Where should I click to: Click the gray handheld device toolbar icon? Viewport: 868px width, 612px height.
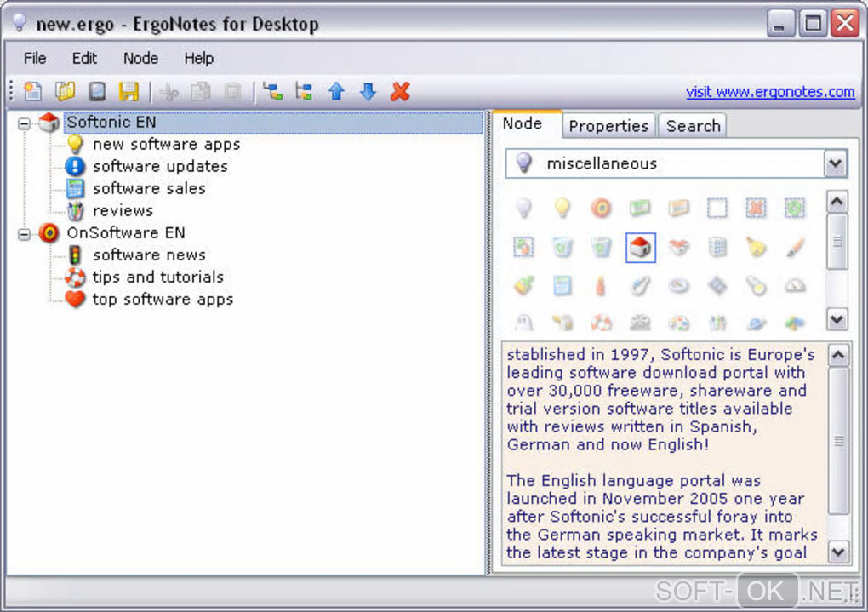click(97, 91)
